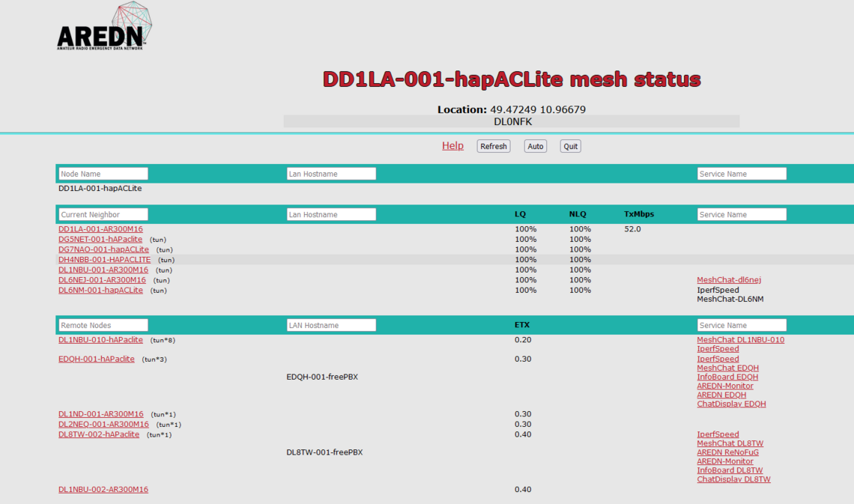
Task: Click the ETX column header
Action: coord(522,325)
